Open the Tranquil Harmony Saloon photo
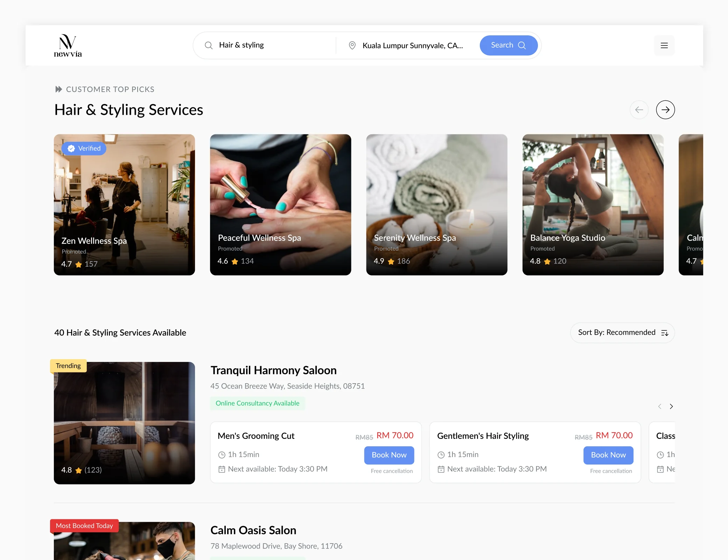Screen dimensions: 728x560 click(124, 423)
